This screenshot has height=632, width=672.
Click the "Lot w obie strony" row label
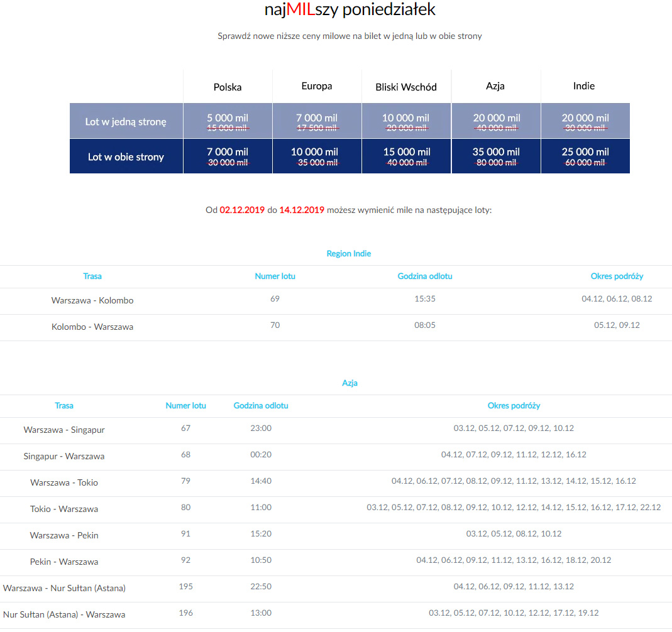[126, 156]
